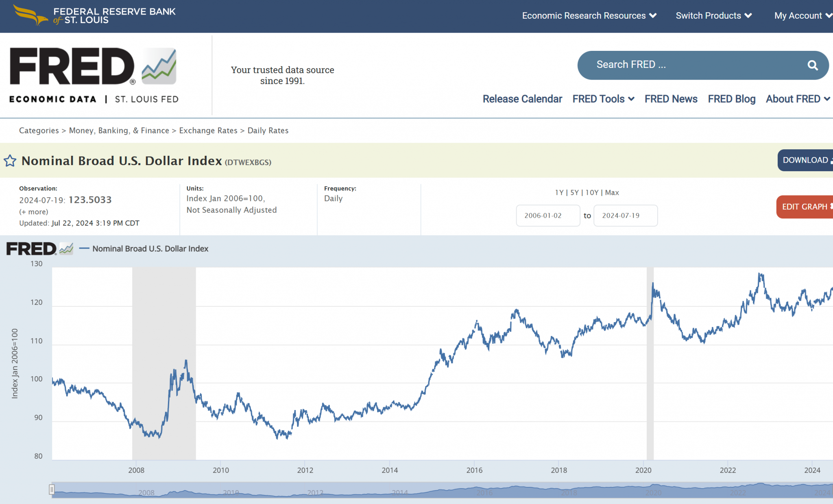The image size is (833, 504).
Task: Open the Switch Products dropdown
Action: tap(713, 15)
